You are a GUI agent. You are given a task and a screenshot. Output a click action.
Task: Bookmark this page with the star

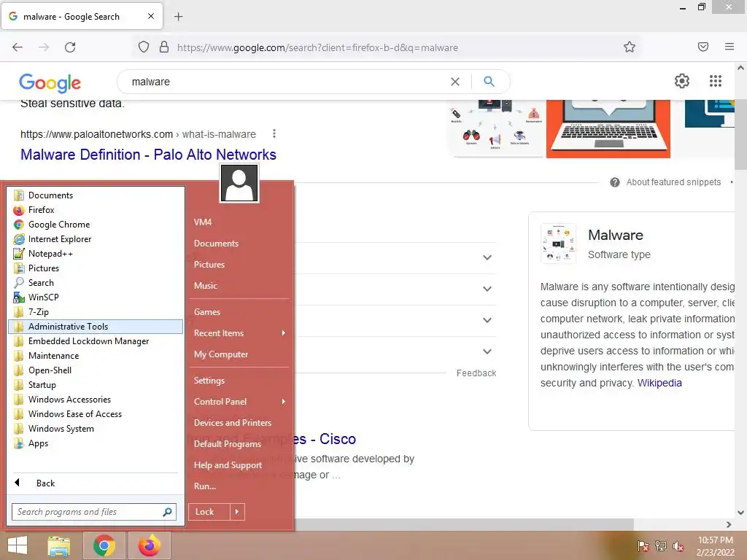coord(630,47)
